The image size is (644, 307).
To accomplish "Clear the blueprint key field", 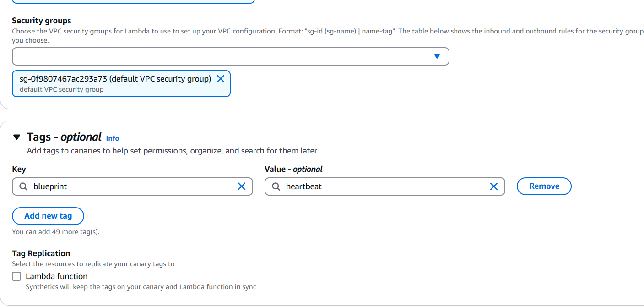I will point(242,186).
